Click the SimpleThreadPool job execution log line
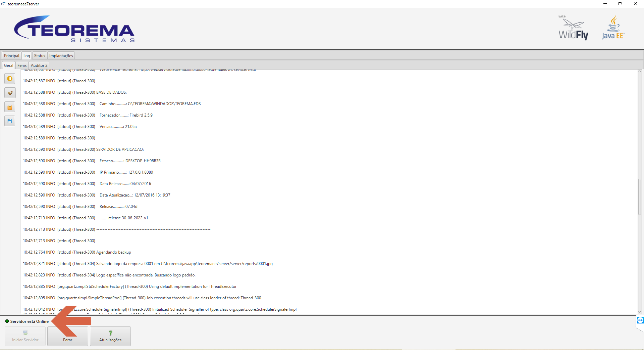The image size is (644, 350). click(x=142, y=298)
